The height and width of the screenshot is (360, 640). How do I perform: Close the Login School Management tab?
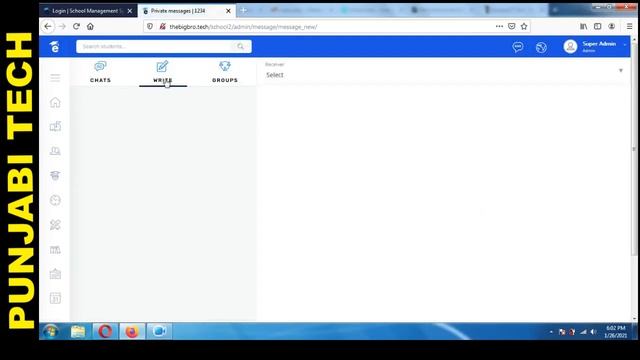[x=130, y=11]
